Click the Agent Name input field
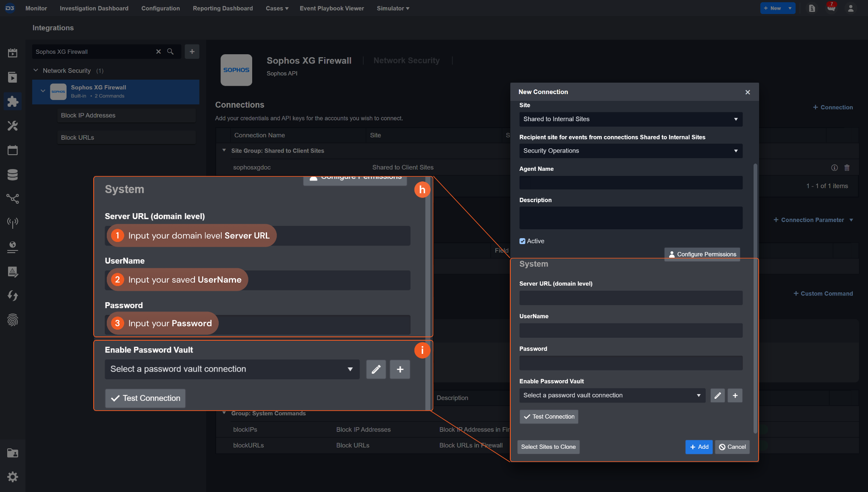Viewport: 868px width, 492px height. (631, 183)
